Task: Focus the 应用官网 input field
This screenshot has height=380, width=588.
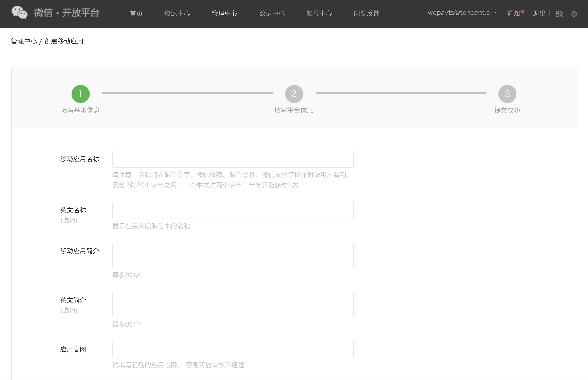Action: pyautogui.click(x=233, y=350)
